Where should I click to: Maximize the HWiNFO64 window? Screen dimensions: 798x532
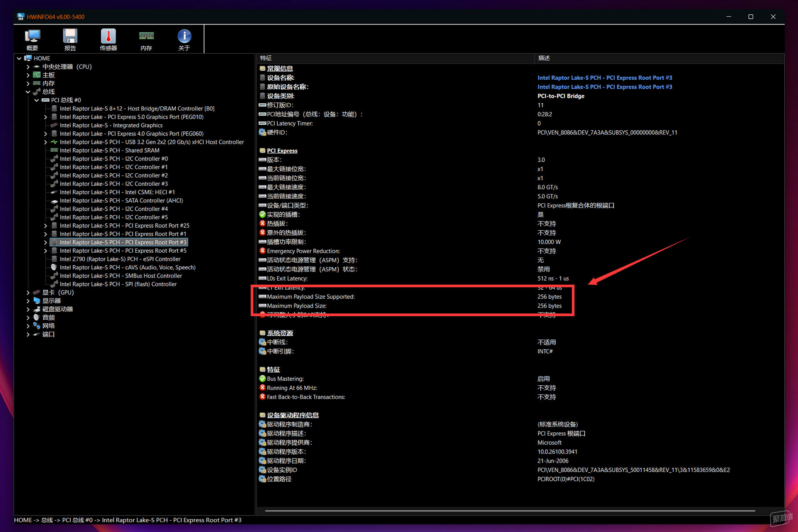pyautogui.click(x=751, y=17)
